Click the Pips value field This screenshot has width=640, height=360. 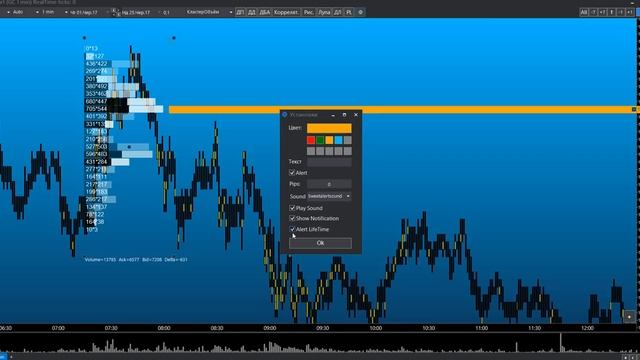pyautogui.click(x=329, y=184)
